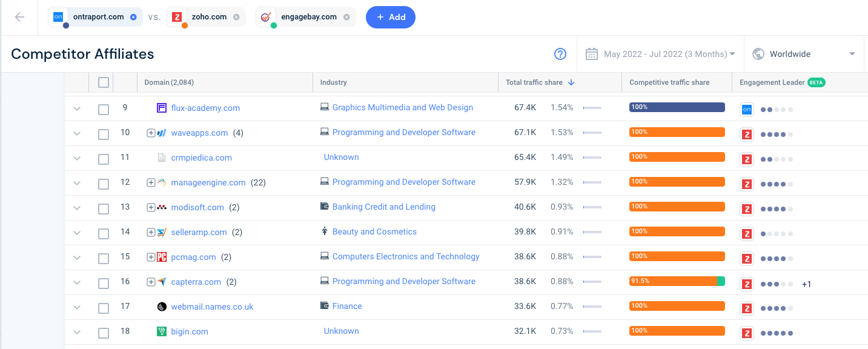Click the calendar icon next to date range

tap(591, 54)
